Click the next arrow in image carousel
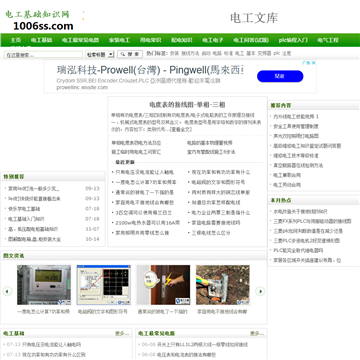This screenshot has width=360, height=360. click(x=260, y=291)
